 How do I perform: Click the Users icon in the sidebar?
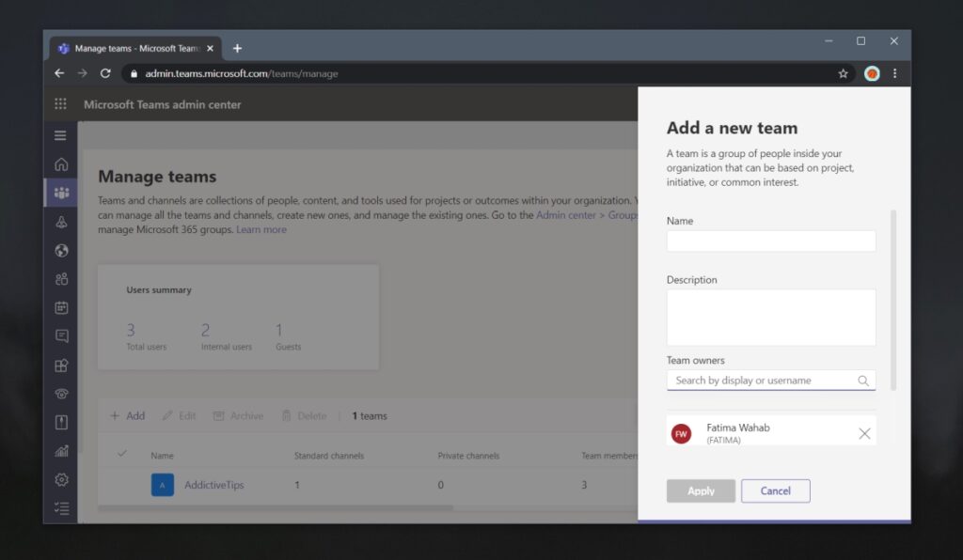tap(61, 279)
